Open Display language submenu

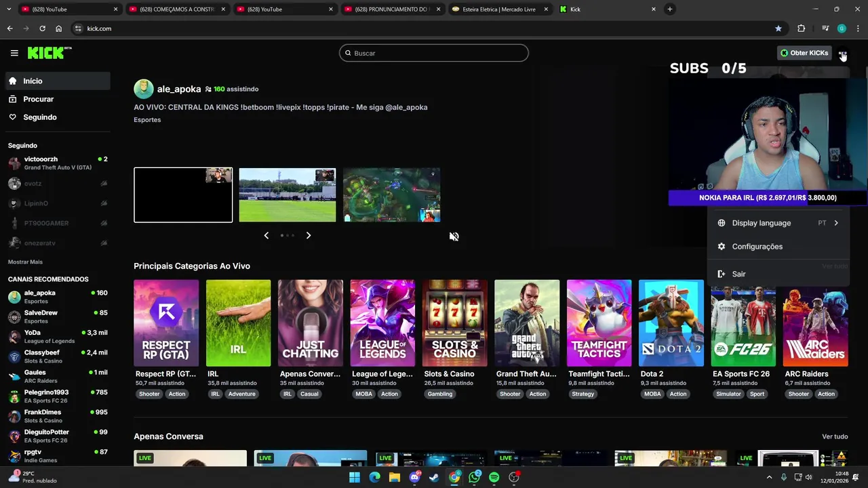coord(778,223)
